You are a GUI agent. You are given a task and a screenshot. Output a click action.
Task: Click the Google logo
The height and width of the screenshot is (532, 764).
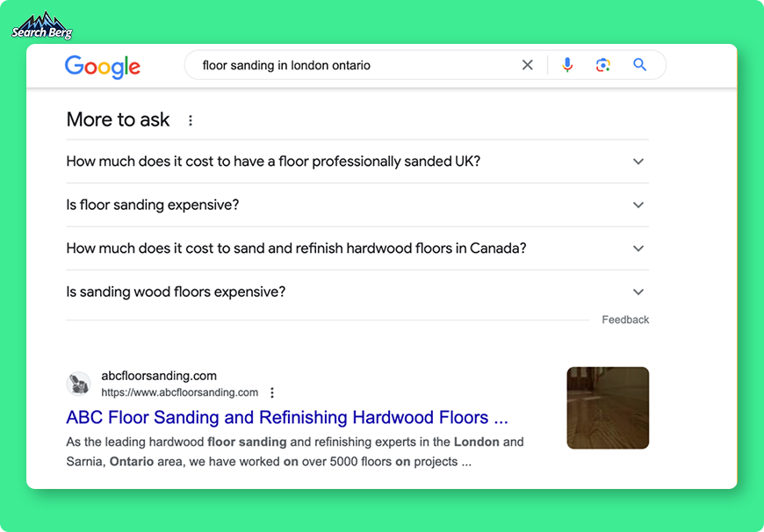(x=103, y=67)
